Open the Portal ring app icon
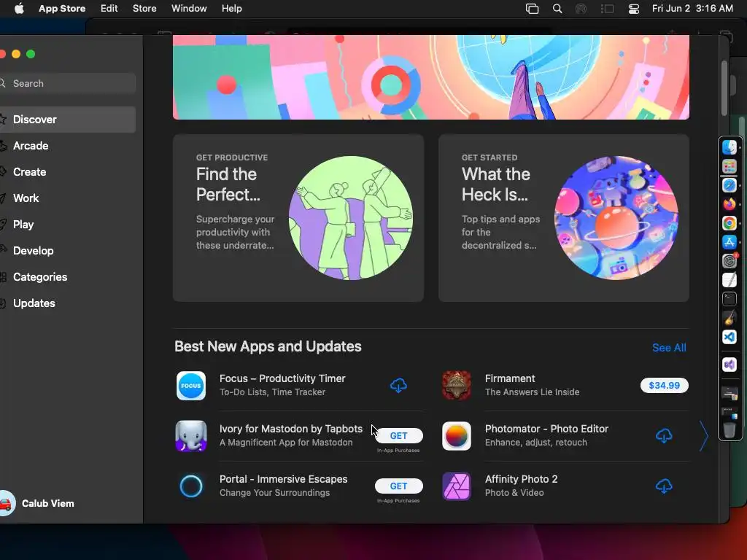The image size is (747, 560). (191, 486)
